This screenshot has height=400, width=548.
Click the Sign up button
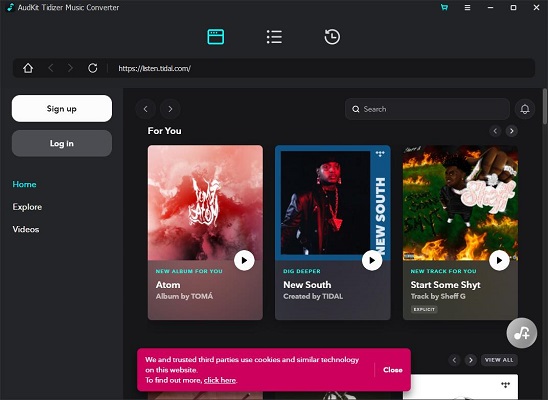62,109
